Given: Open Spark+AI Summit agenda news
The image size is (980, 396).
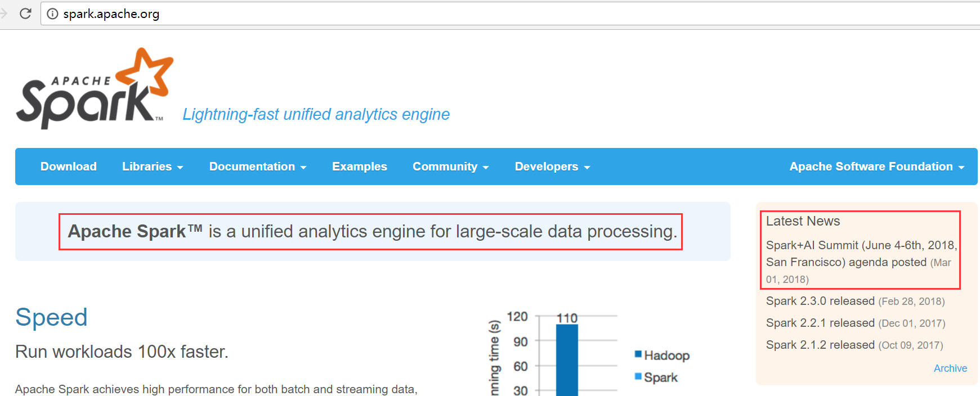Looking at the screenshot, I should tap(861, 254).
